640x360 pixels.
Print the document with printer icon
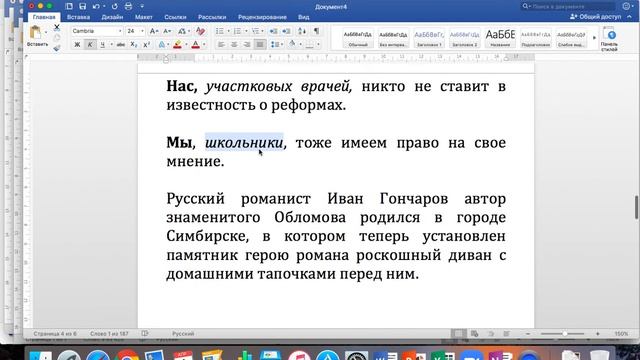[128, 6]
